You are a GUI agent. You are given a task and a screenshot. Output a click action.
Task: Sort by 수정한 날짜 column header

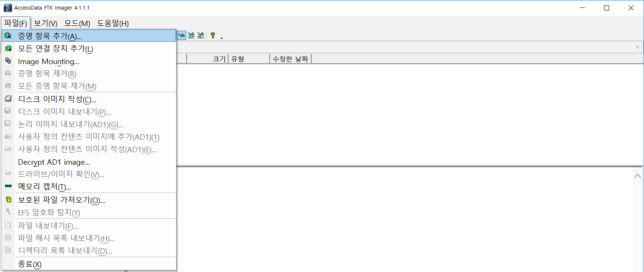290,59
